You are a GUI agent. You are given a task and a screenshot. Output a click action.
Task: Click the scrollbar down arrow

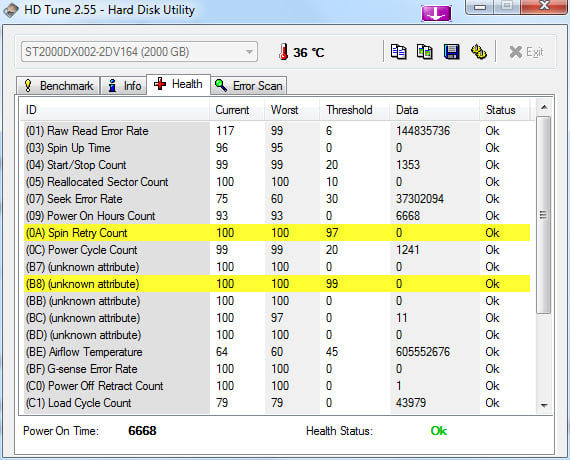[544, 405]
